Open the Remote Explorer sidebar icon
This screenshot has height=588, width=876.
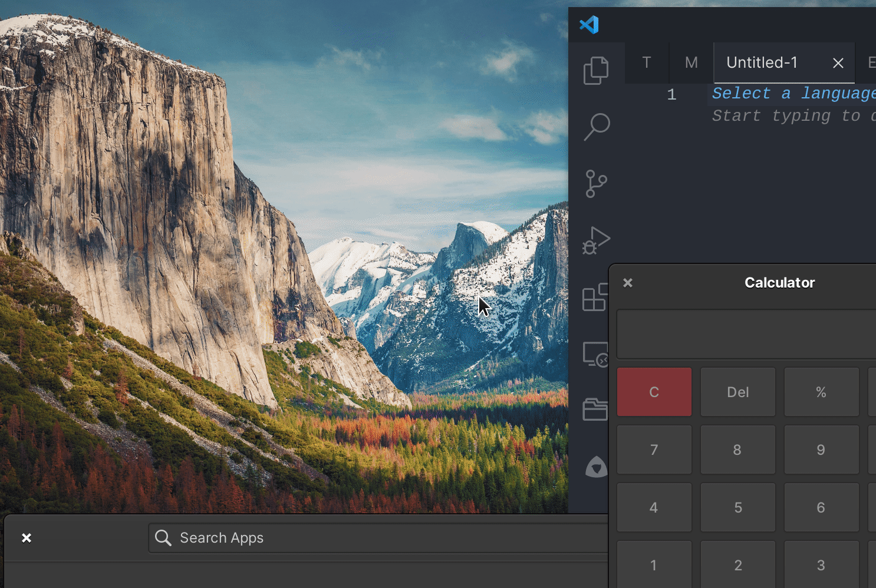597,354
